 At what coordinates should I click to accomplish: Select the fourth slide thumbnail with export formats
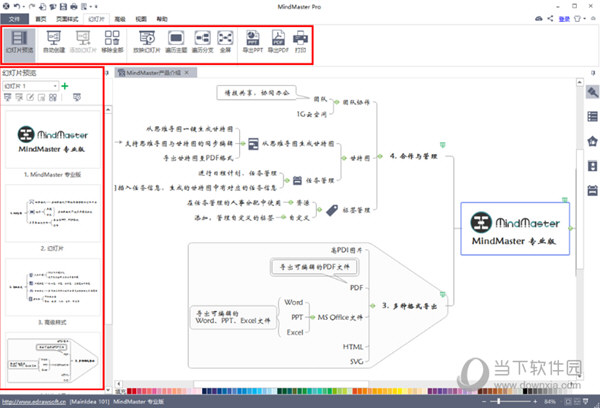click(x=53, y=360)
